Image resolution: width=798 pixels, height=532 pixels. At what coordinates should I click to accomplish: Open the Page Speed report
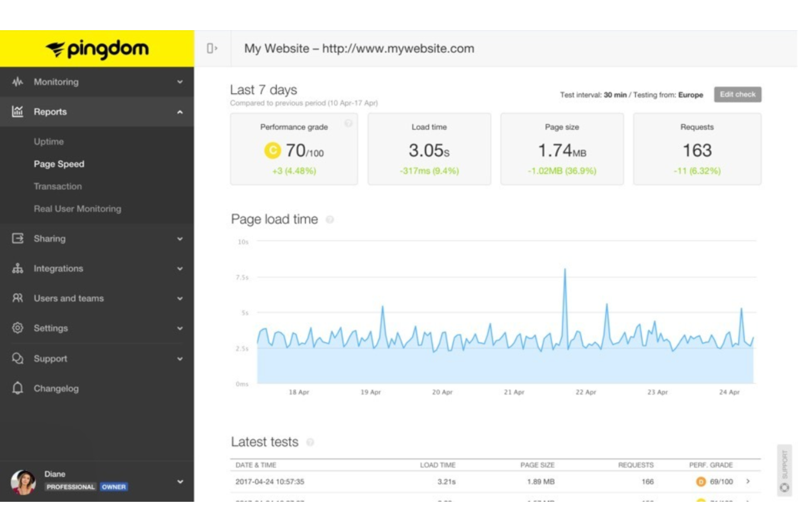(x=59, y=164)
